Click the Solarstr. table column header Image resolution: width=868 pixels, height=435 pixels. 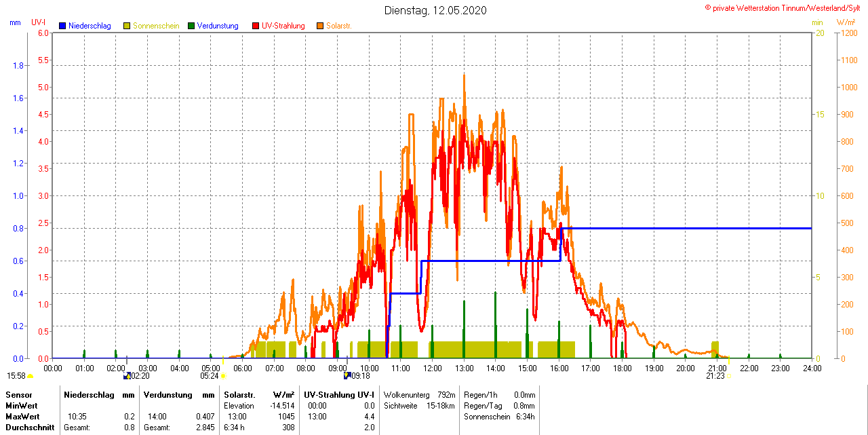[x=239, y=394]
